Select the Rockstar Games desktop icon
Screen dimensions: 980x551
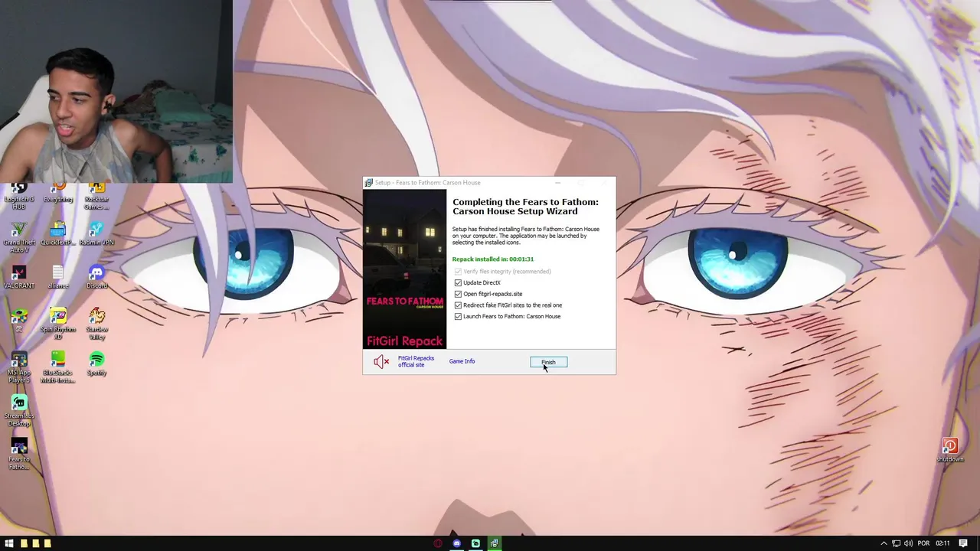coord(96,196)
